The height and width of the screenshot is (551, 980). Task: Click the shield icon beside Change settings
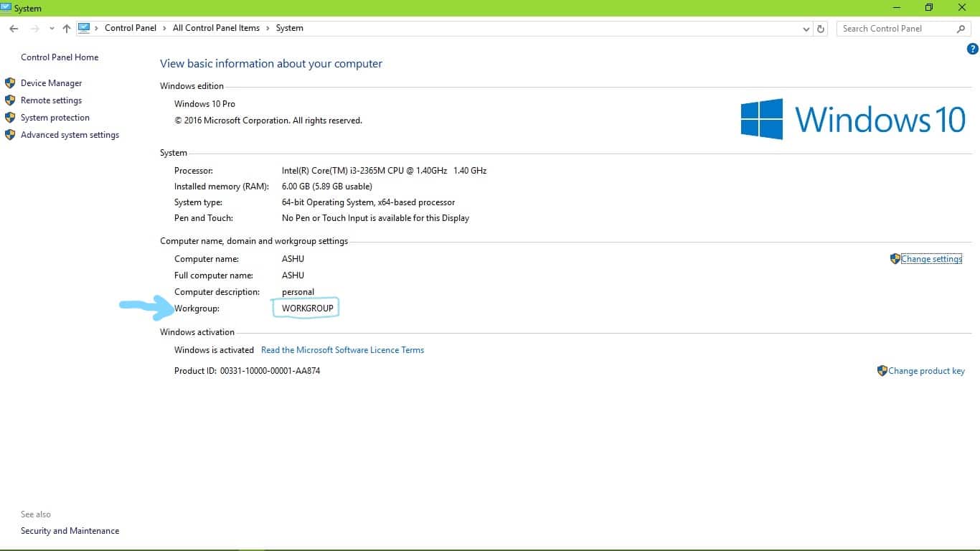click(895, 259)
